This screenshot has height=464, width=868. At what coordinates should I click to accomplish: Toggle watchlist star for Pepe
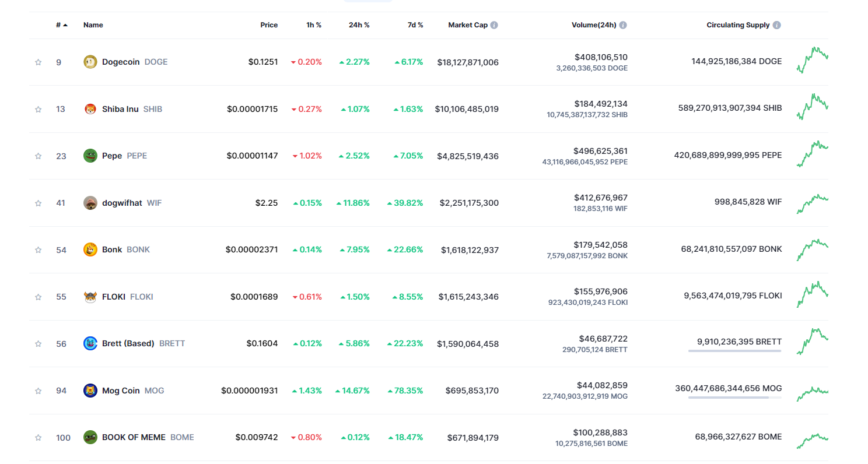38,156
